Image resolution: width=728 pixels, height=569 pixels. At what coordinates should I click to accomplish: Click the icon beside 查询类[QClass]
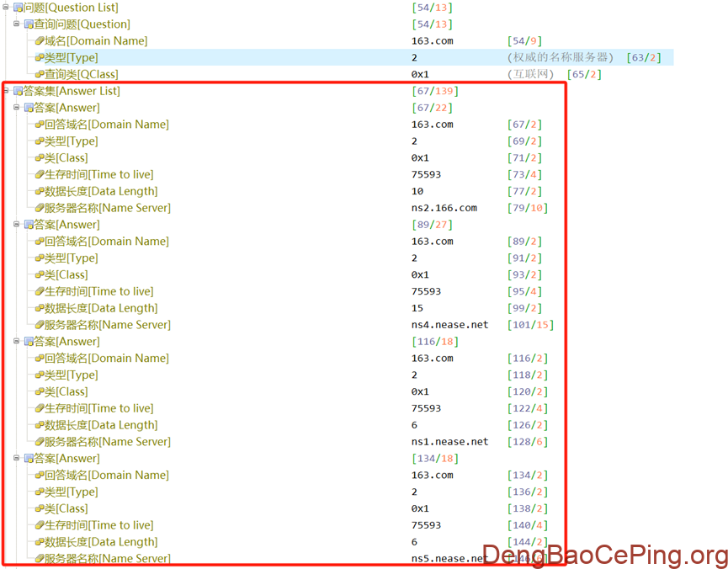click(x=39, y=75)
